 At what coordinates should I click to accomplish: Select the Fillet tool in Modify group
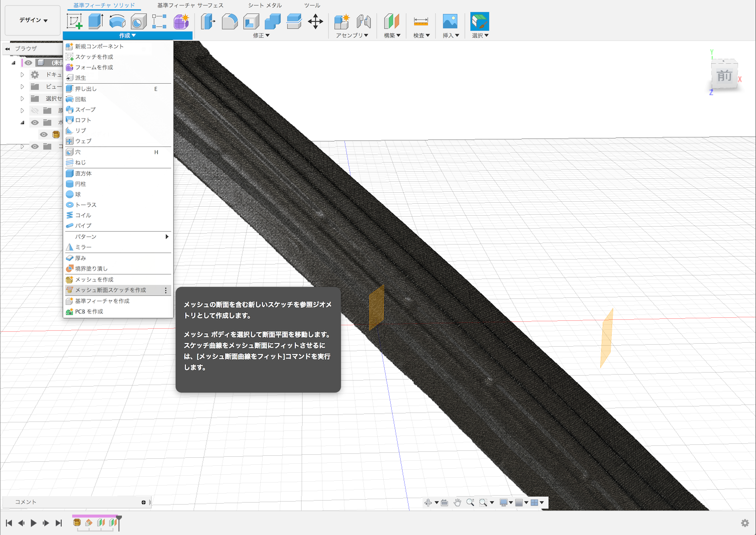[229, 21]
